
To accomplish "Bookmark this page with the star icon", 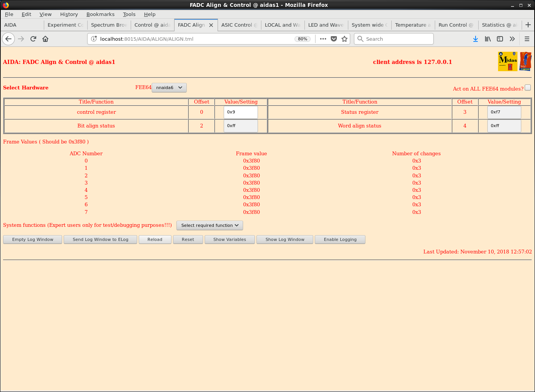I will tap(344, 39).
